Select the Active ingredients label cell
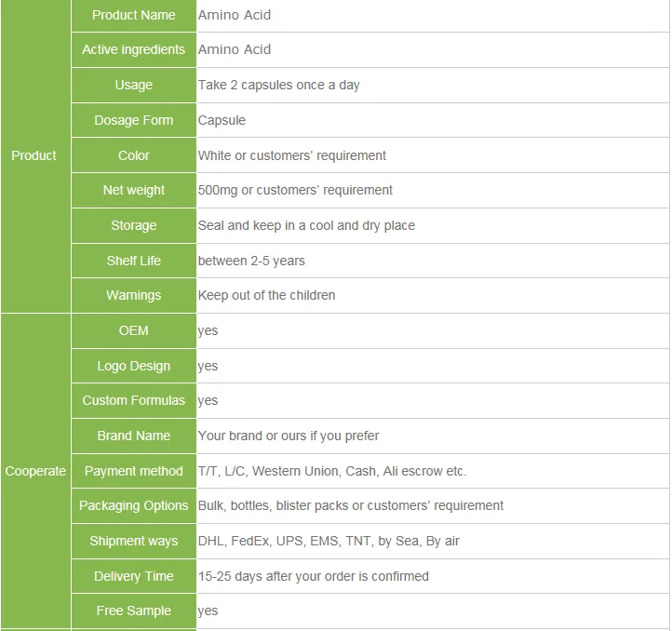672x631 pixels. [134, 50]
